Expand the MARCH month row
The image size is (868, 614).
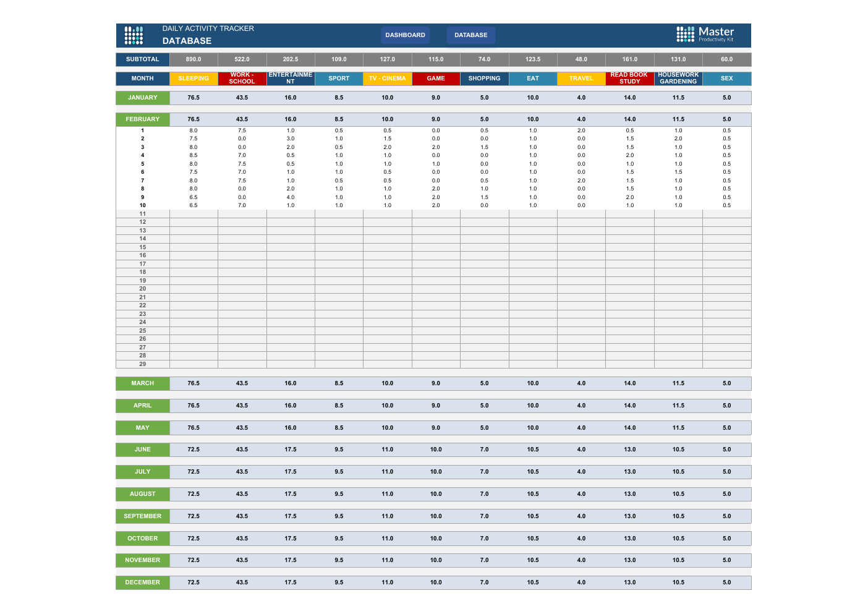coord(143,383)
